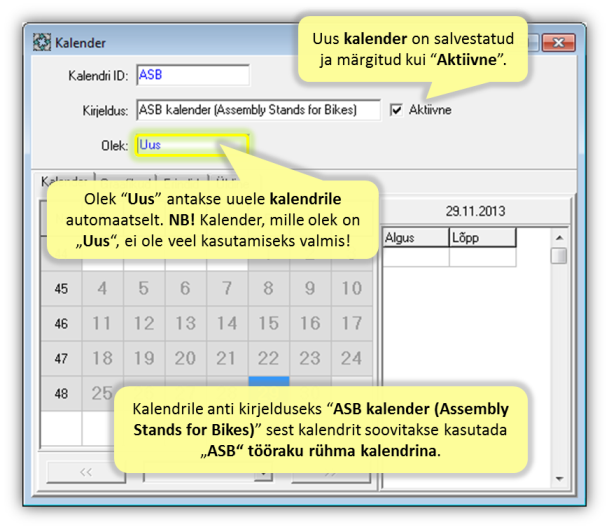Select day 15 in the calendar
Viewport: 609px width, 529px height.
click(268, 324)
